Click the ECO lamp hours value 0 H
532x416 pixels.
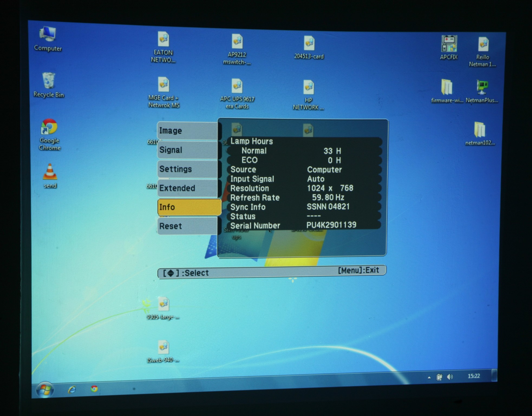(x=334, y=160)
